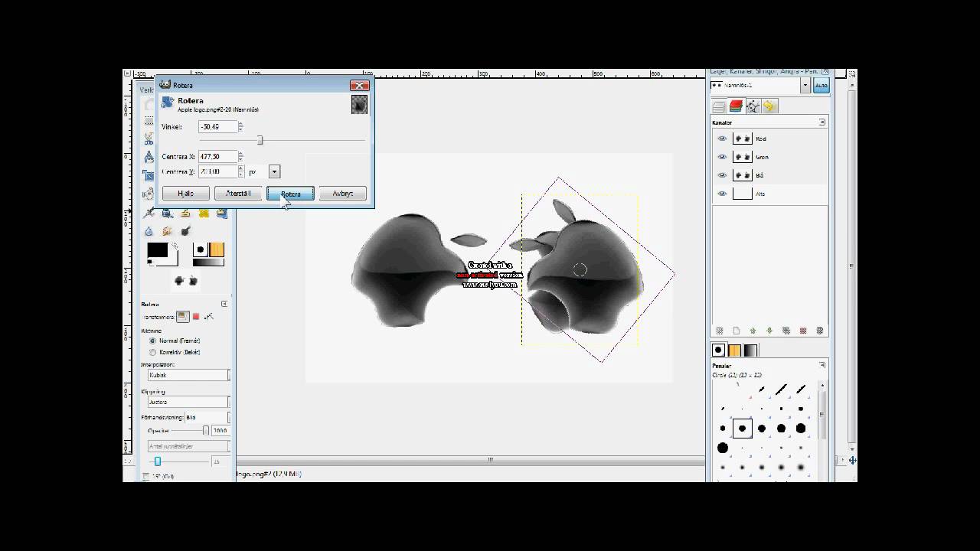Open the Kanaler panel menu arrow
Image resolution: width=980 pixels, height=551 pixels.
822,122
